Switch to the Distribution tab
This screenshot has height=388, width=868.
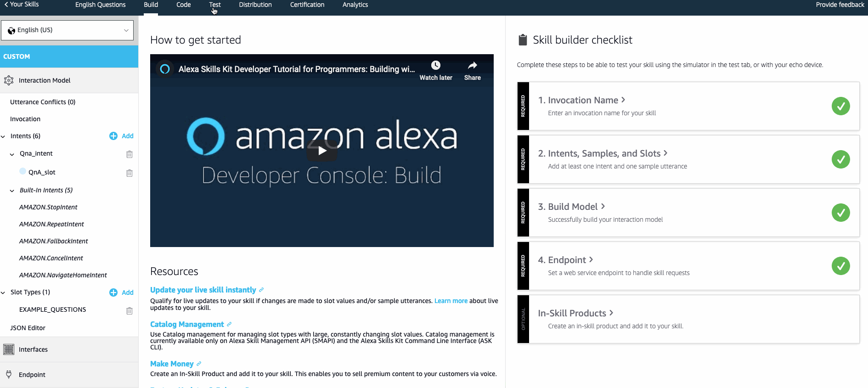pyautogui.click(x=255, y=5)
